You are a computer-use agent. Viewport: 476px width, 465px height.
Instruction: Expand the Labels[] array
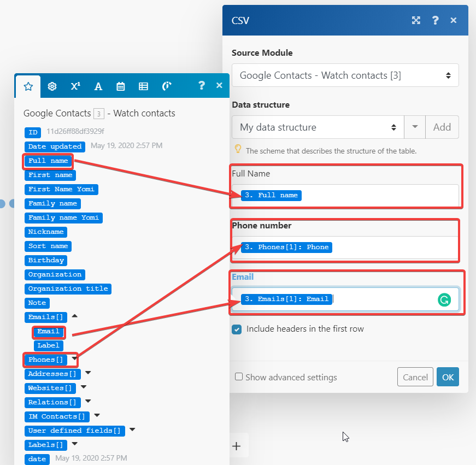pos(75,444)
